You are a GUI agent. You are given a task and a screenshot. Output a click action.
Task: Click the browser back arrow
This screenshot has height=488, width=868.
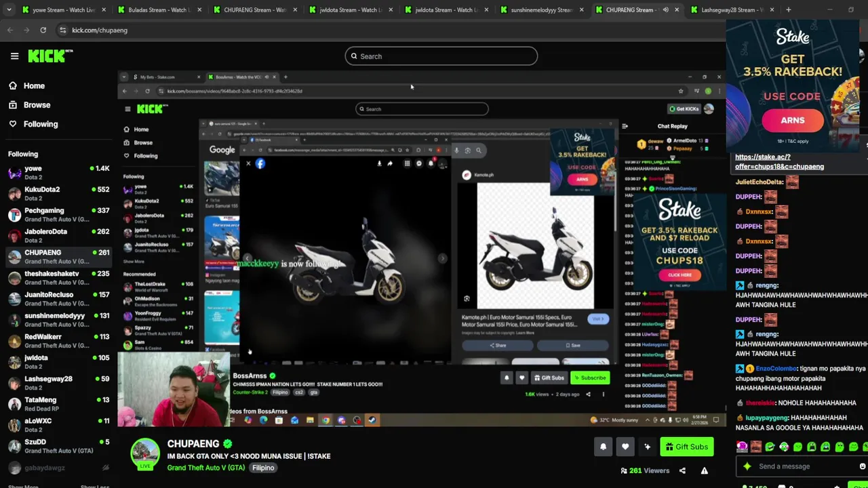(10, 30)
